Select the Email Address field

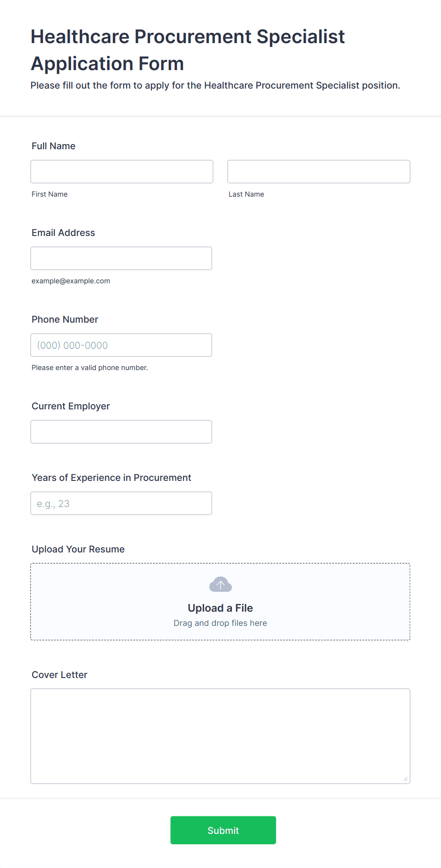[121, 258]
